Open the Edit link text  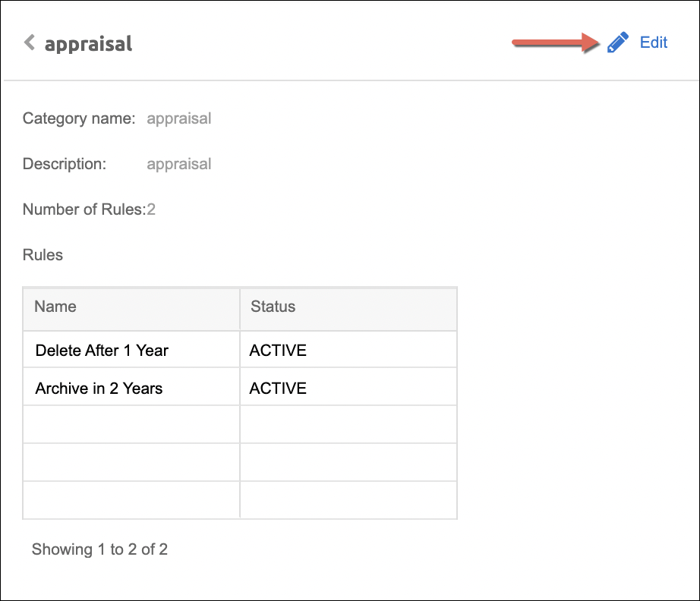tap(653, 42)
